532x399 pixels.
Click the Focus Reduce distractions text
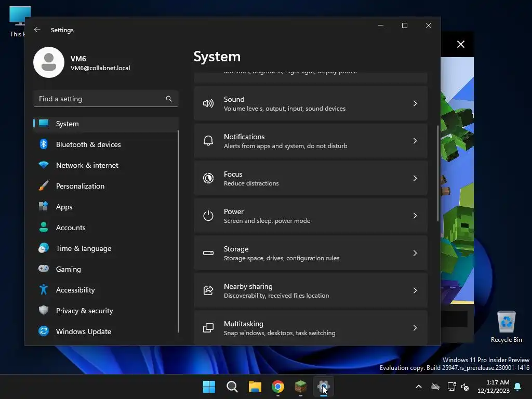click(251, 183)
